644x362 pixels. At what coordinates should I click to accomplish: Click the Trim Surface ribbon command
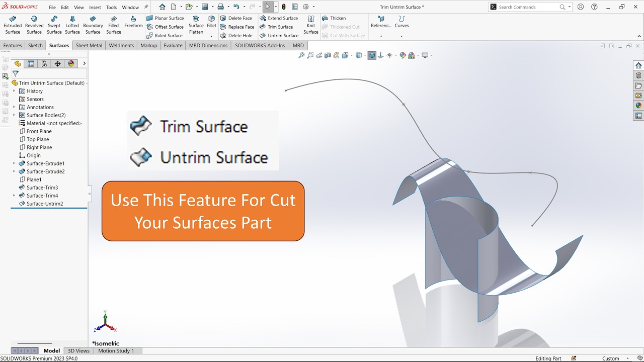[276, 27]
